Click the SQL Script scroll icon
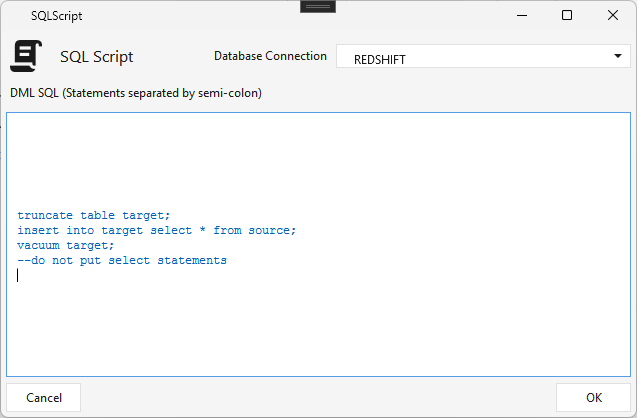The width and height of the screenshot is (637, 418). (x=26, y=56)
